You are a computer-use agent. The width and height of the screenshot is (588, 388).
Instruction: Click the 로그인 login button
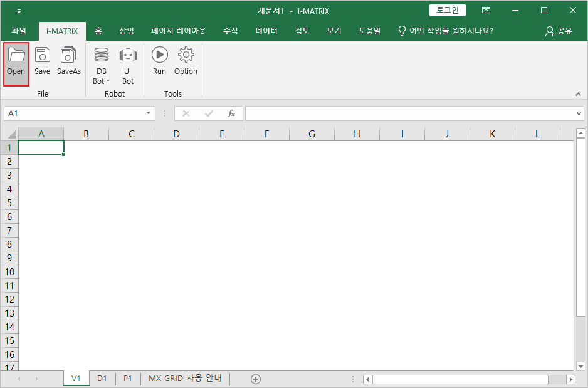pyautogui.click(x=448, y=10)
